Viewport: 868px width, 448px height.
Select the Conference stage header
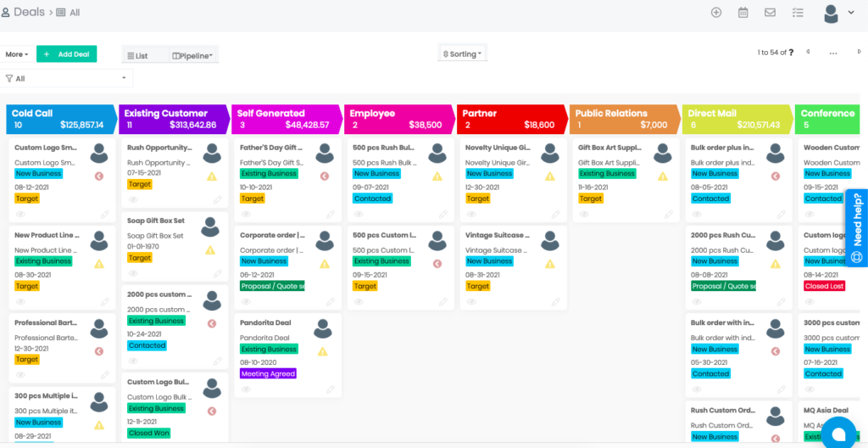[827, 119]
